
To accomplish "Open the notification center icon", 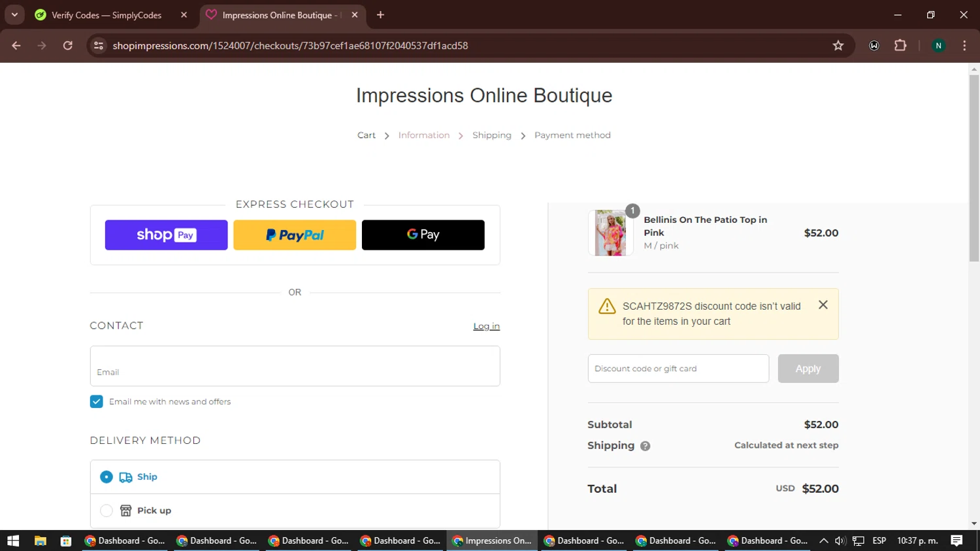I will (956, 541).
